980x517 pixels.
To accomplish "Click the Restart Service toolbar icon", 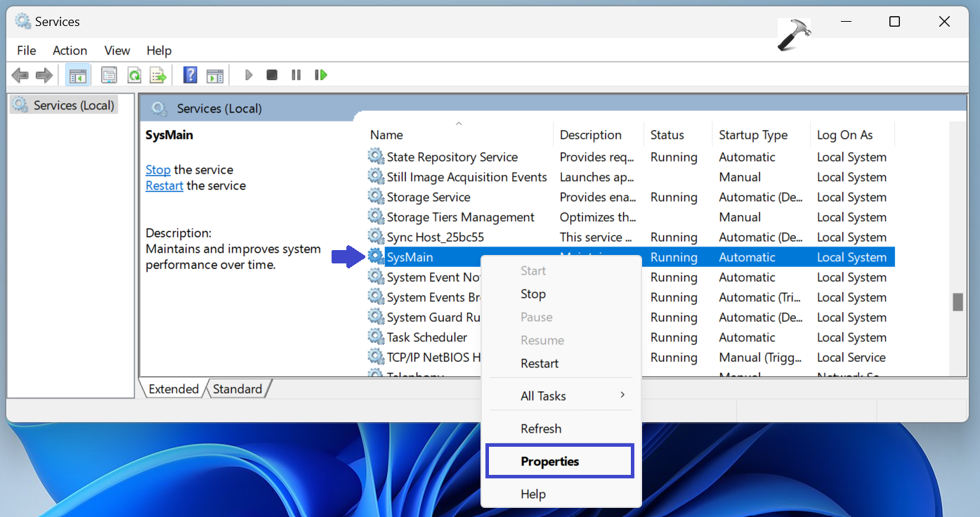I will click(x=321, y=75).
